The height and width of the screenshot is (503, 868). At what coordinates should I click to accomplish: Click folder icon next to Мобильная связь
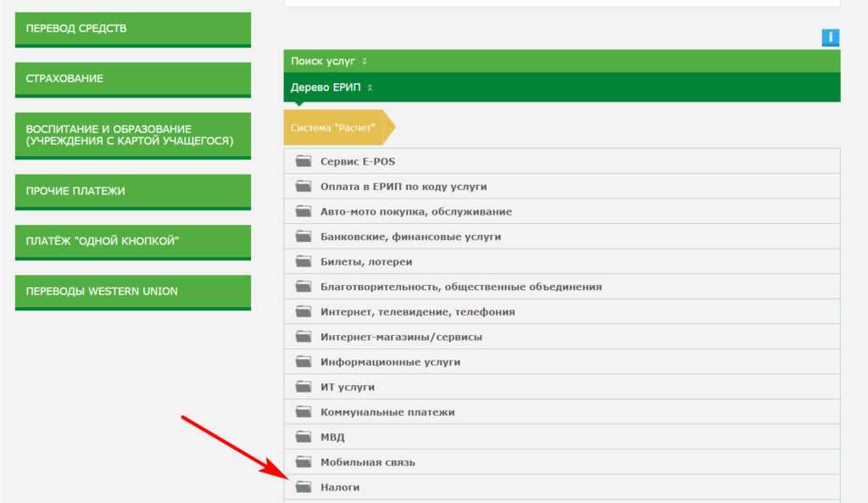point(303,462)
